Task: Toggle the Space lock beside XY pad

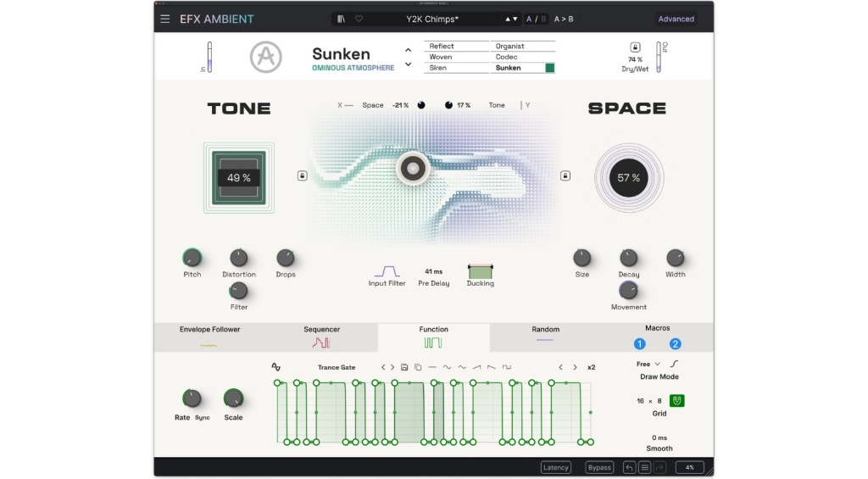Action: [565, 175]
